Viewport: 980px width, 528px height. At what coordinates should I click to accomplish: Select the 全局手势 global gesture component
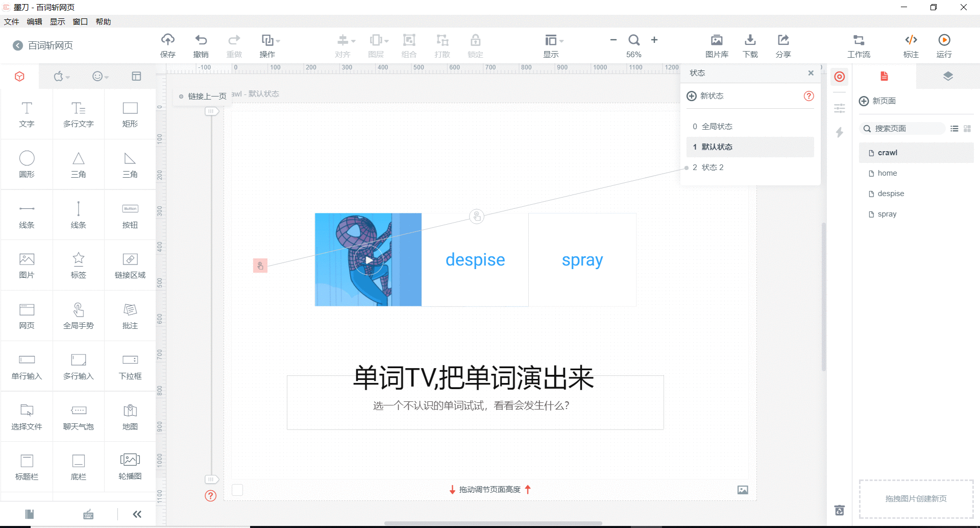point(78,316)
